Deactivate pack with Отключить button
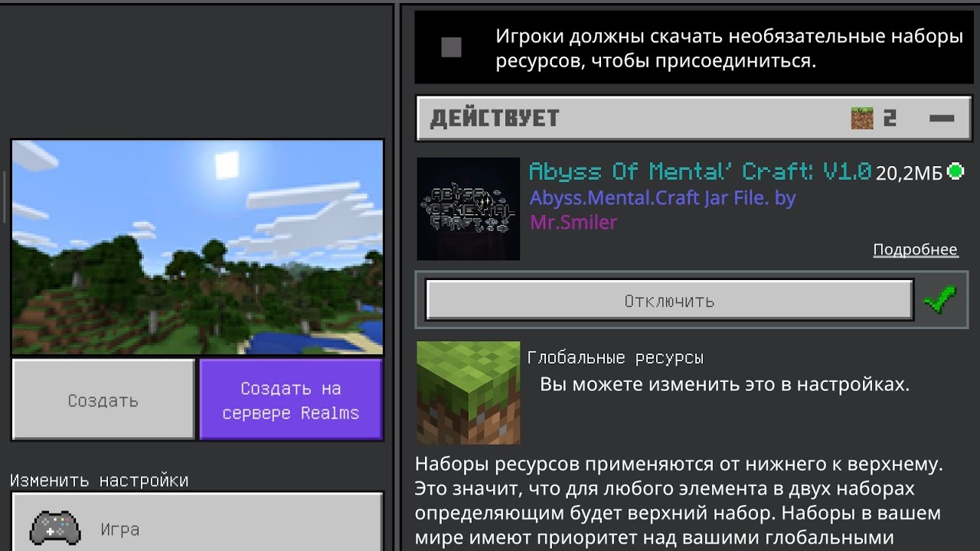Image resolution: width=980 pixels, height=551 pixels. click(x=669, y=300)
